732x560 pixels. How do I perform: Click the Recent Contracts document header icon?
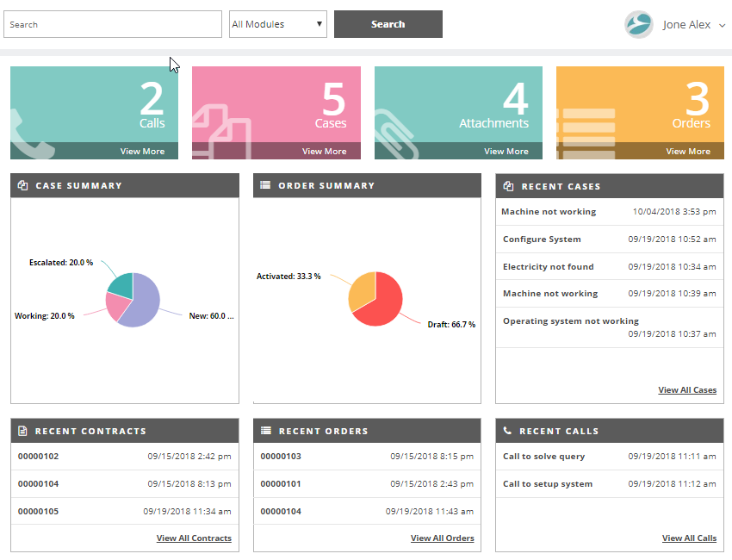click(23, 431)
